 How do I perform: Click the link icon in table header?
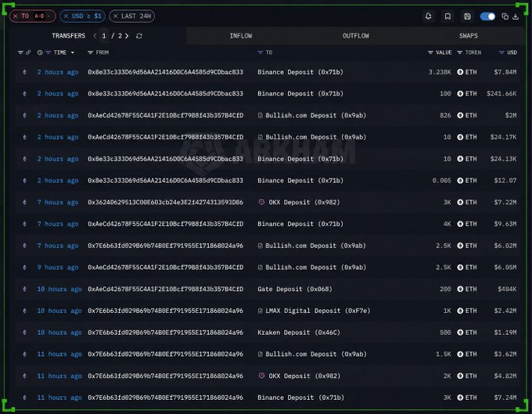28,52
